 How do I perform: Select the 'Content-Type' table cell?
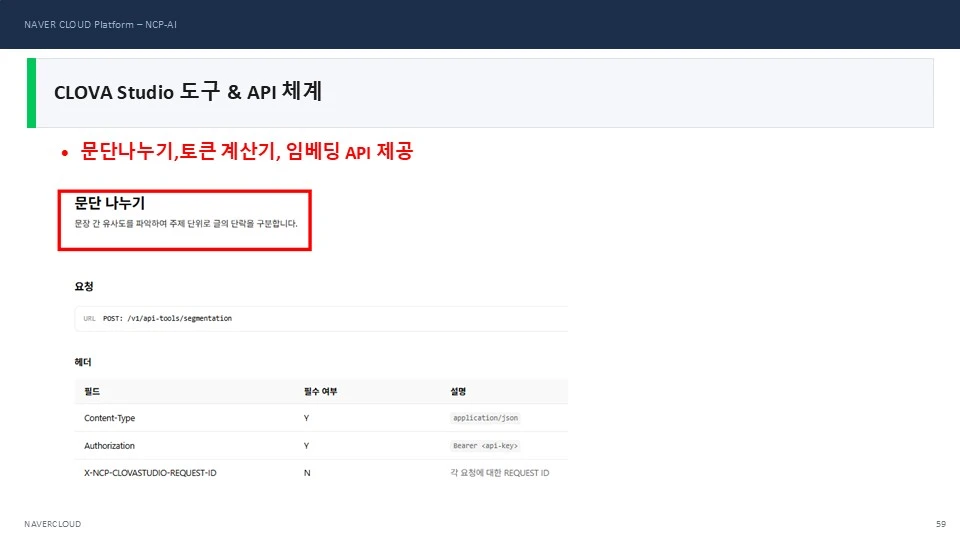click(x=110, y=418)
